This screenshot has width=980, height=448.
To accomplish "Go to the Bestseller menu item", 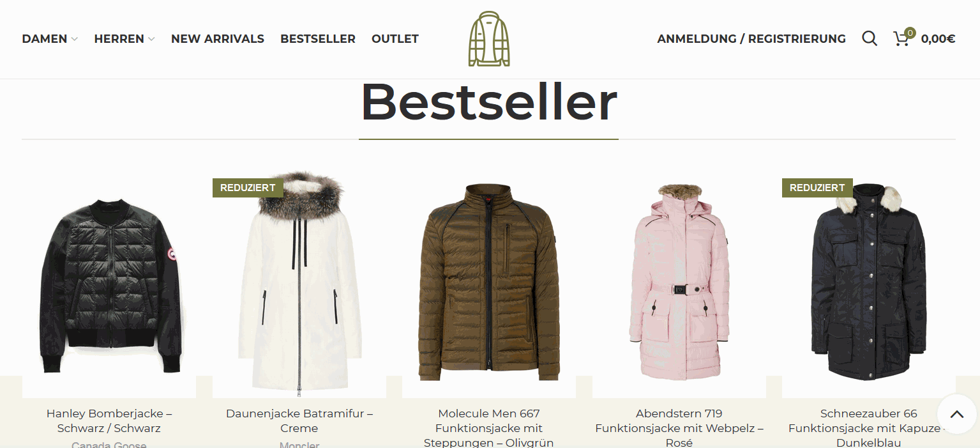I will point(318,39).
